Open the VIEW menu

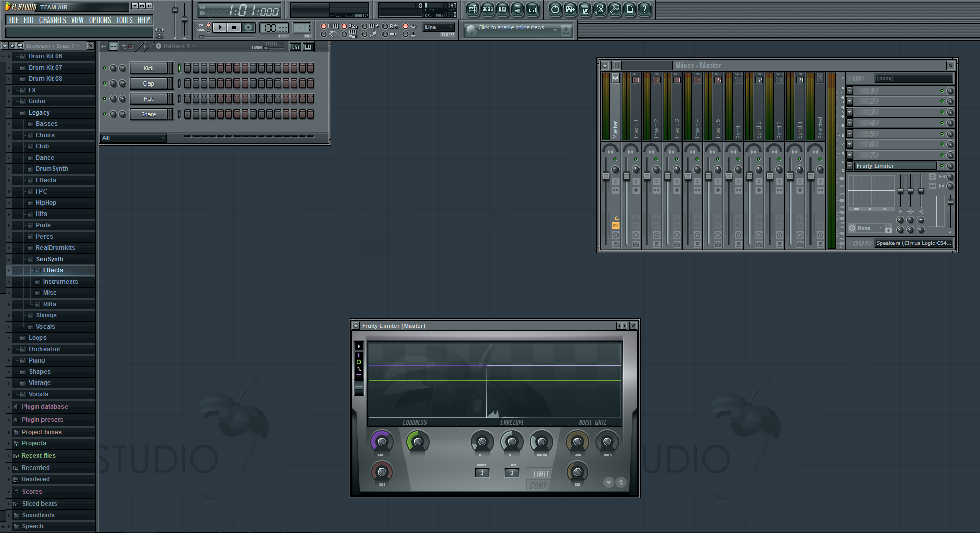tap(77, 20)
